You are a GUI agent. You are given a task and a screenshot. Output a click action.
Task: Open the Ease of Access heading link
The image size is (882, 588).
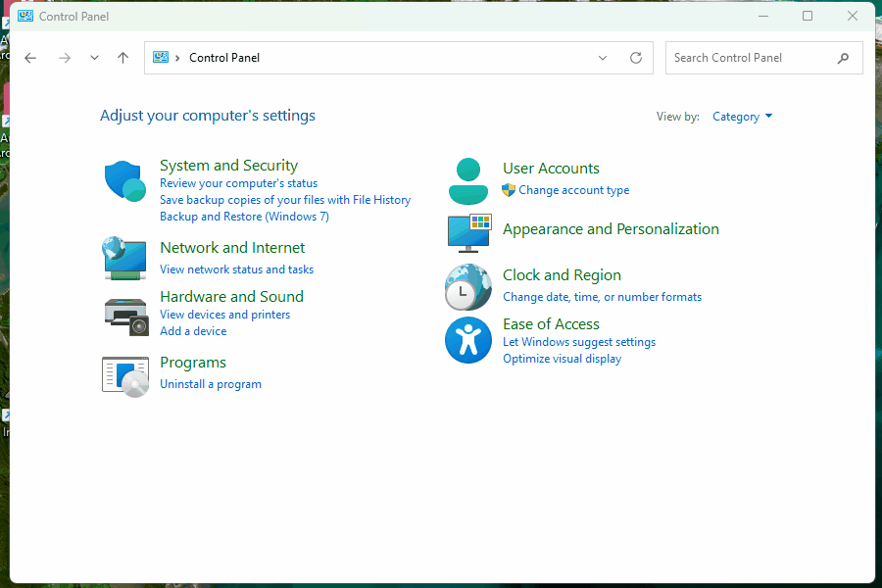click(x=551, y=324)
